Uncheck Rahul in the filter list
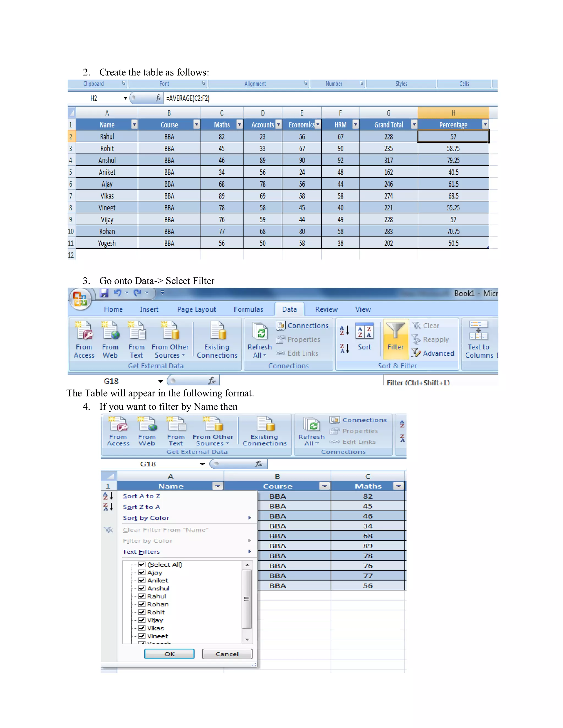Viewport: 563px width, 728px height. pyautogui.click(x=142, y=596)
